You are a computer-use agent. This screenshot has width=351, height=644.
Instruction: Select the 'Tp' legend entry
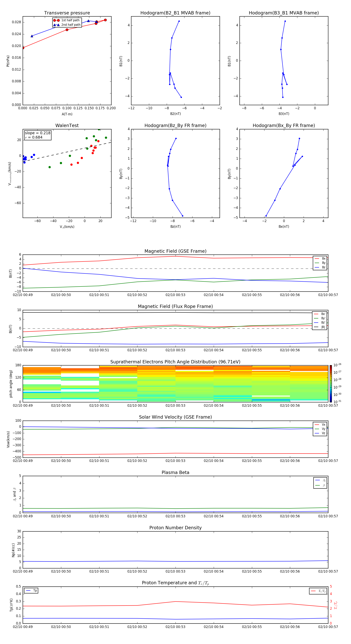coord(31,591)
